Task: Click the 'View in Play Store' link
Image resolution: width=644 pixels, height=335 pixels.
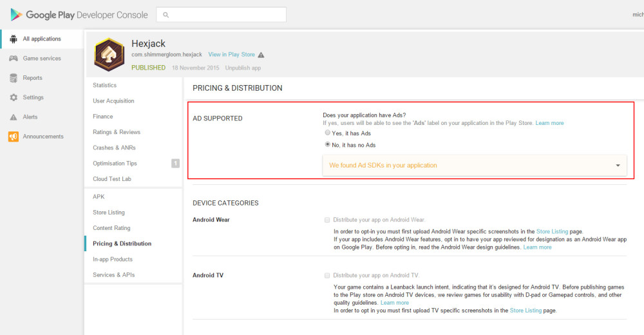Action: [232, 55]
